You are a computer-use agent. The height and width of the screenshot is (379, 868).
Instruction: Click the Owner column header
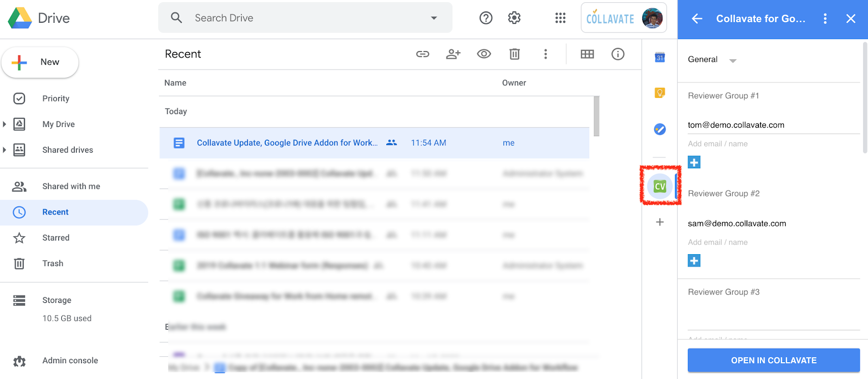[x=514, y=83]
